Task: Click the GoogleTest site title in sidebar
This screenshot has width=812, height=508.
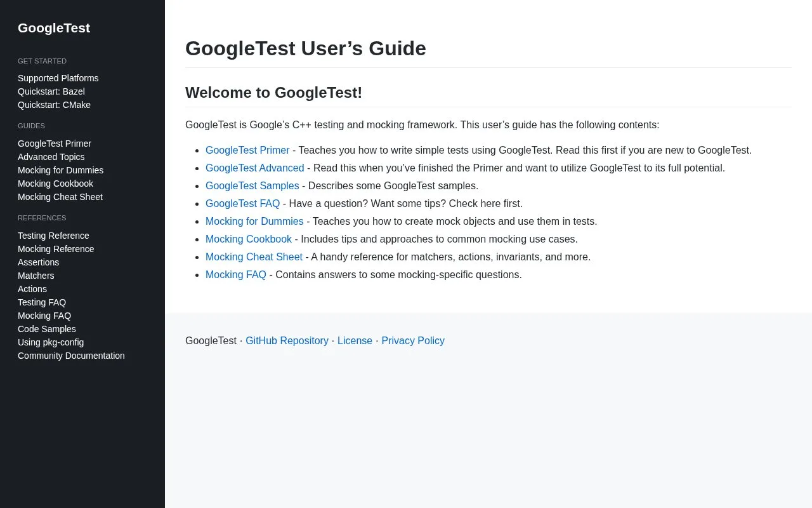Action: [x=54, y=28]
